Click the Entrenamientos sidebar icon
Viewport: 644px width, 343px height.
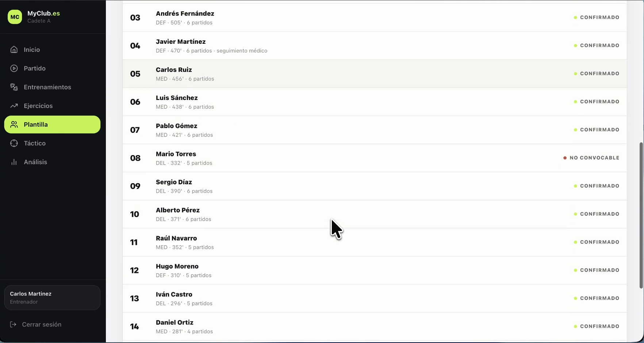(14, 87)
